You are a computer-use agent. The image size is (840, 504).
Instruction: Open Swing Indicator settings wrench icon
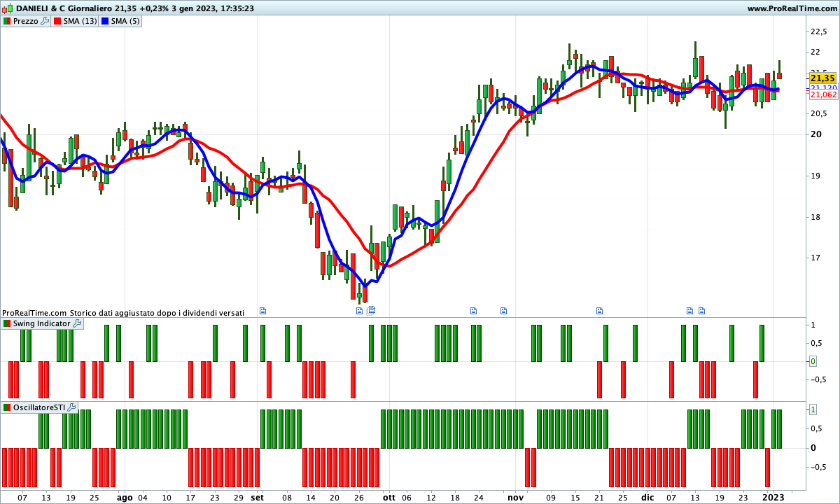pyautogui.click(x=77, y=323)
